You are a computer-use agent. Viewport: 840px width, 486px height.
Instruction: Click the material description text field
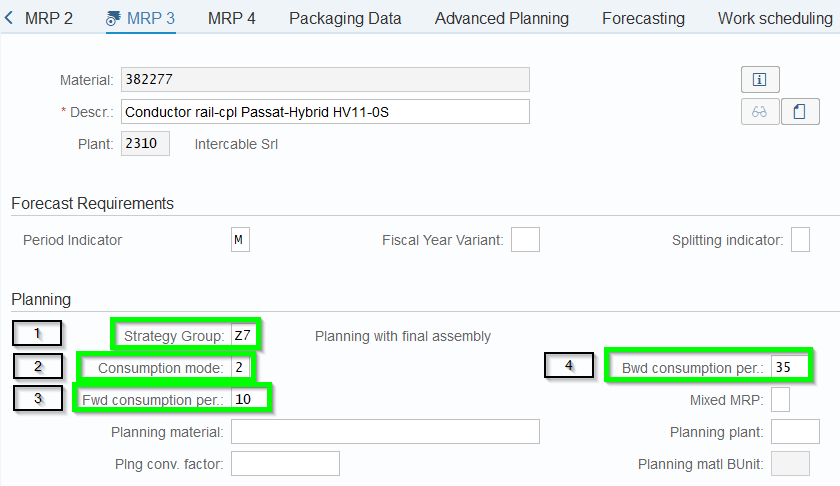pyautogui.click(x=325, y=112)
